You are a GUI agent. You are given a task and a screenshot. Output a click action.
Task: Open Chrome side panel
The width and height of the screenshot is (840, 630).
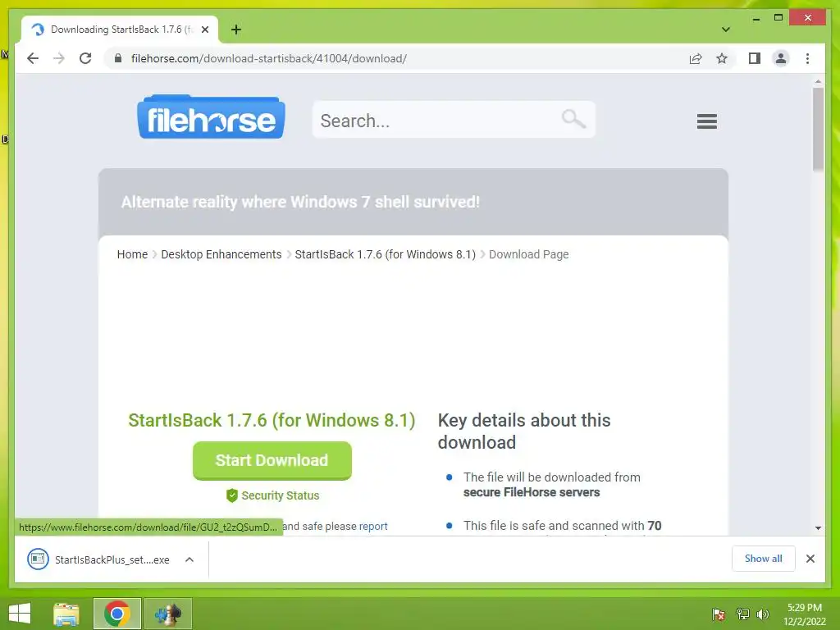pos(755,58)
